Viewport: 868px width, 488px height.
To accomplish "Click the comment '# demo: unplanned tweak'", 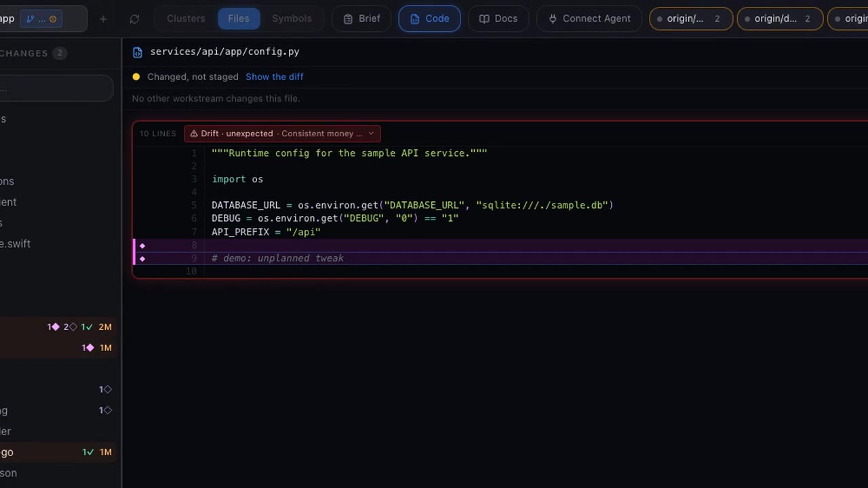I will pos(277,258).
